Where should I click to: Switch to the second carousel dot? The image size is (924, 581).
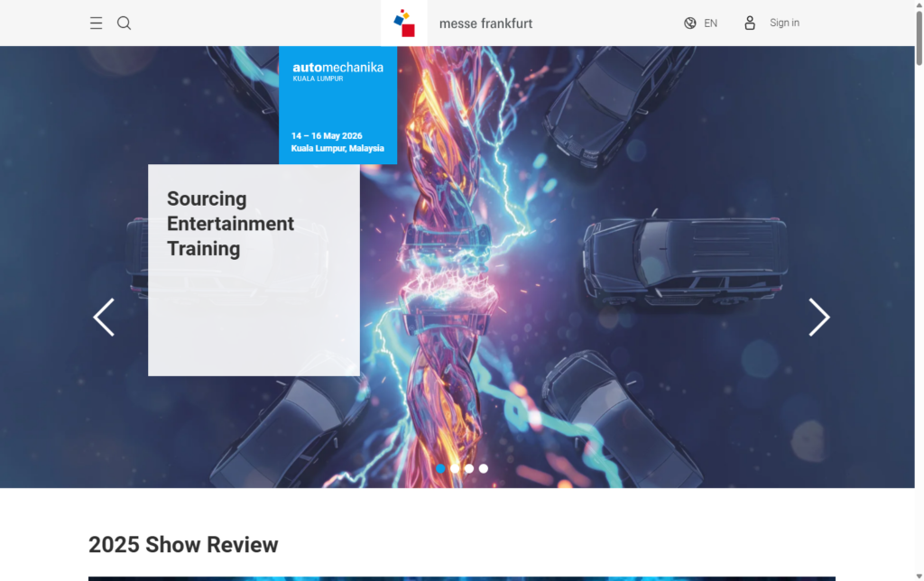(x=455, y=468)
